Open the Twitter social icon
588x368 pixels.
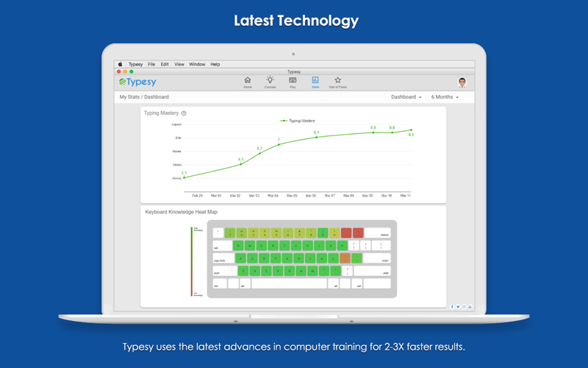(458, 307)
